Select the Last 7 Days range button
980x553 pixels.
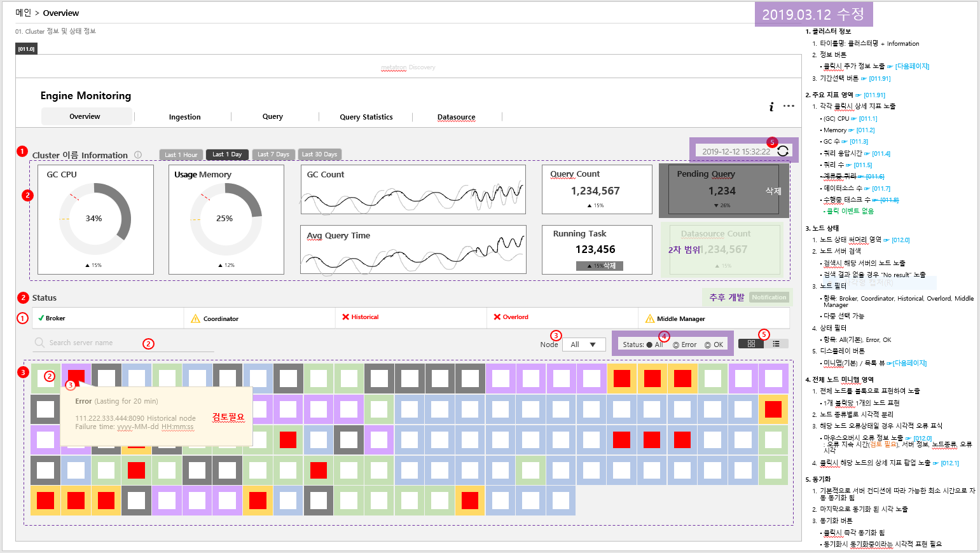tap(273, 154)
